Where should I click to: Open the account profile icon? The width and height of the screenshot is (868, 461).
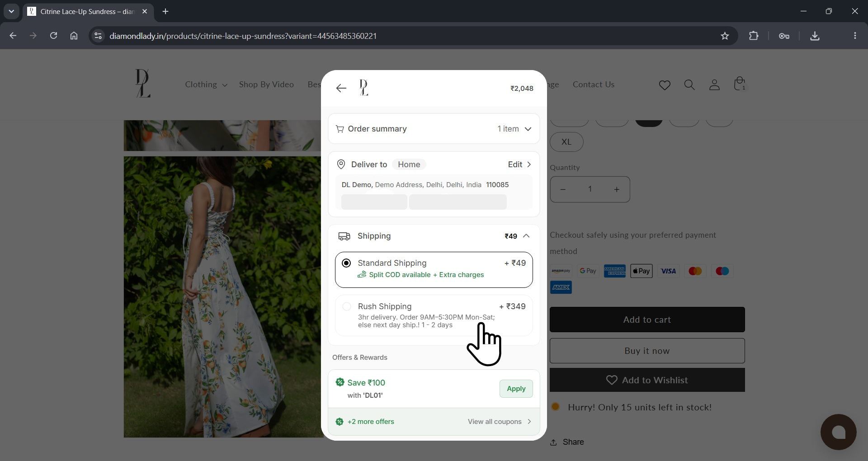click(714, 85)
